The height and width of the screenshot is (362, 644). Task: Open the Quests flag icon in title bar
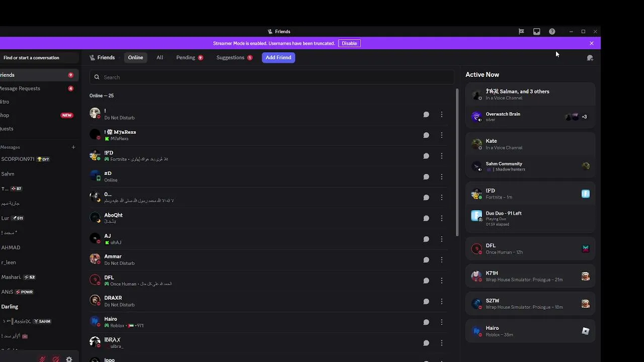[x=521, y=31]
